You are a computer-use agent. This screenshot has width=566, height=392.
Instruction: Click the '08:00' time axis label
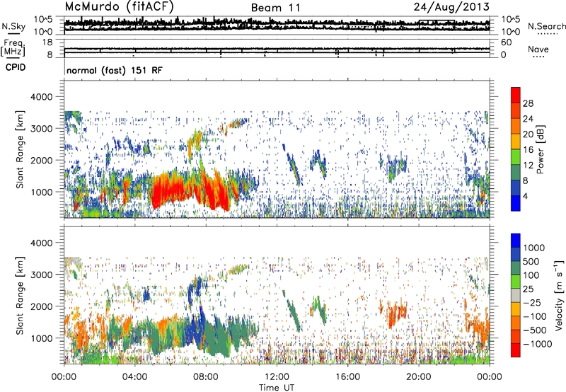[x=205, y=376]
